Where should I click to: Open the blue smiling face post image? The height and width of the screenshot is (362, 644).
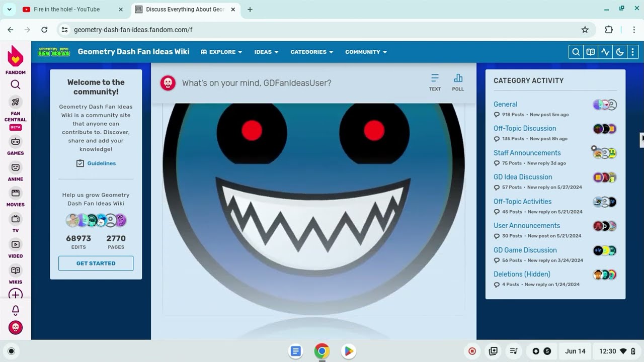pos(313,209)
